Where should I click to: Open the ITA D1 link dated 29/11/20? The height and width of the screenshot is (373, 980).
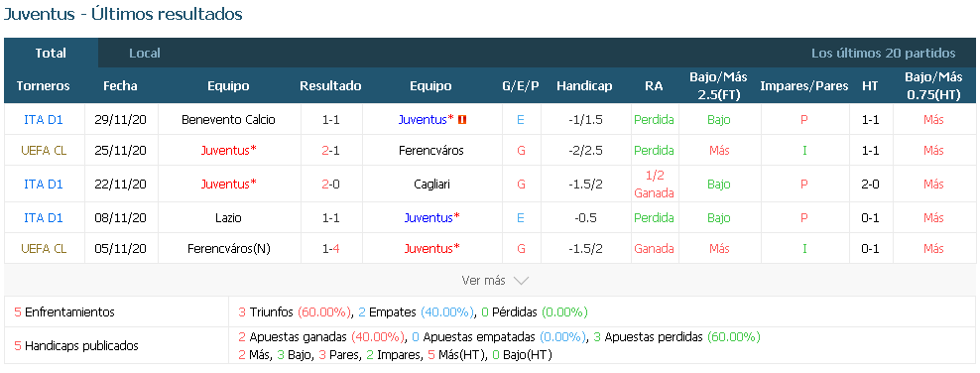point(43,119)
